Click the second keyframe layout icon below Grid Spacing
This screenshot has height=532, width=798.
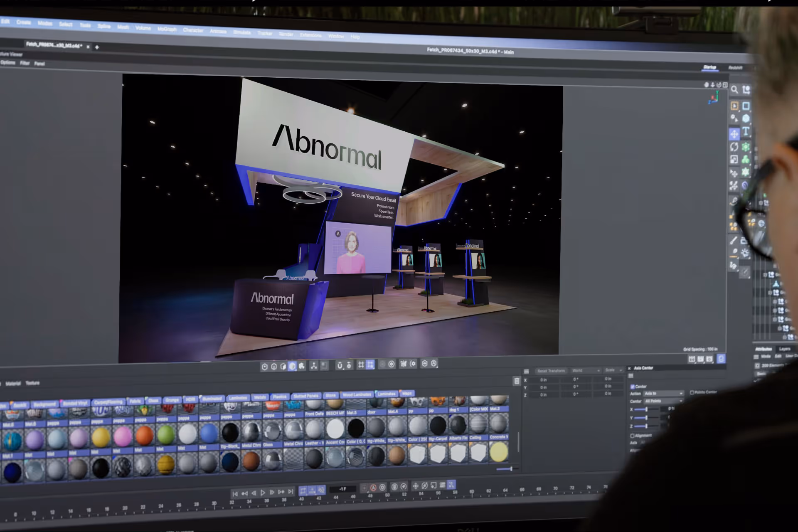point(700,359)
